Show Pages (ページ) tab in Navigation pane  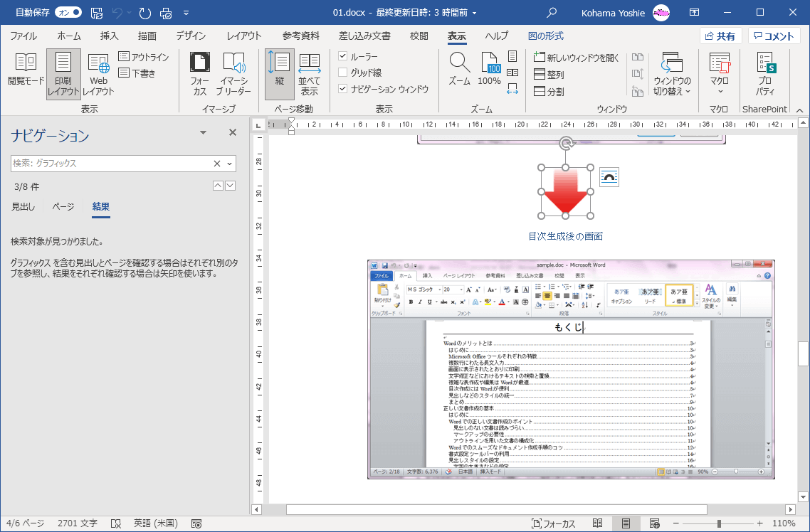[x=63, y=206]
